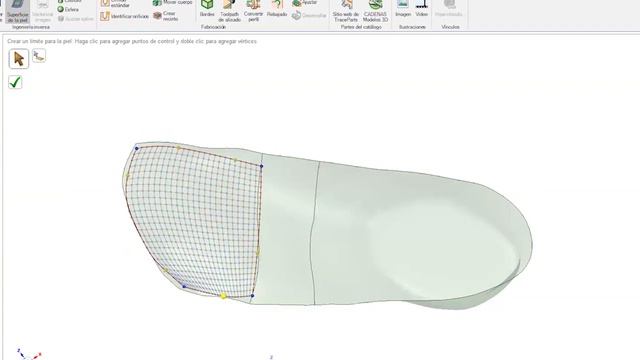Select the Superficie de la piel tool
This screenshot has height=360, width=640.
pyautogui.click(x=18, y=11)
